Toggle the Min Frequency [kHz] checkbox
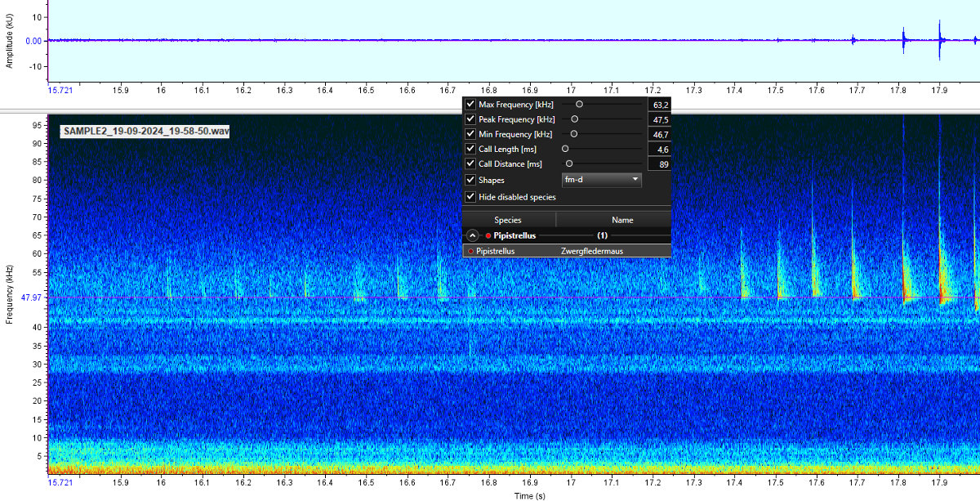Image resolution: width=980 pixels, height=501 pixels. pos(470,134)
